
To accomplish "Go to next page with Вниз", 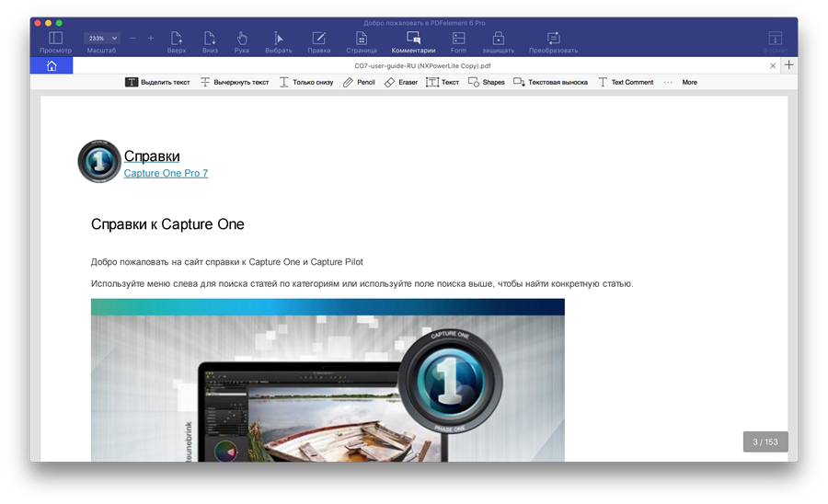I will click(x=210, y=42).
